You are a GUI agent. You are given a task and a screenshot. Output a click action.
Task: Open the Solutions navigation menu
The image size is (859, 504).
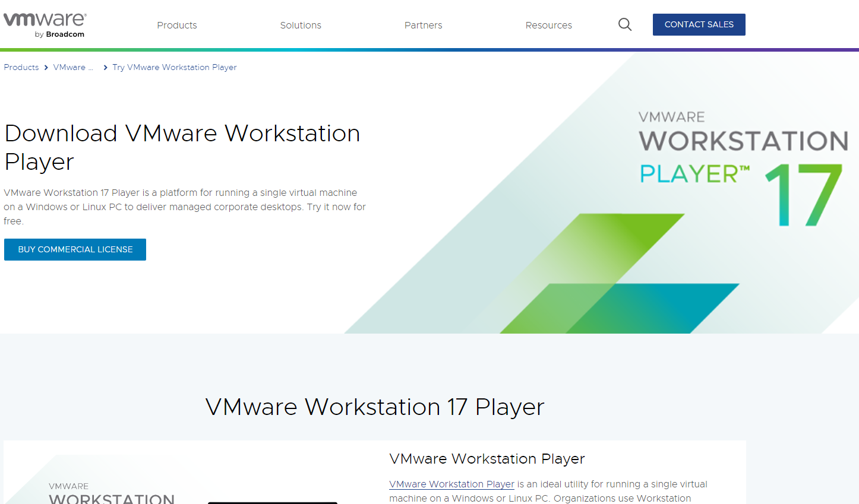[301, 25]
